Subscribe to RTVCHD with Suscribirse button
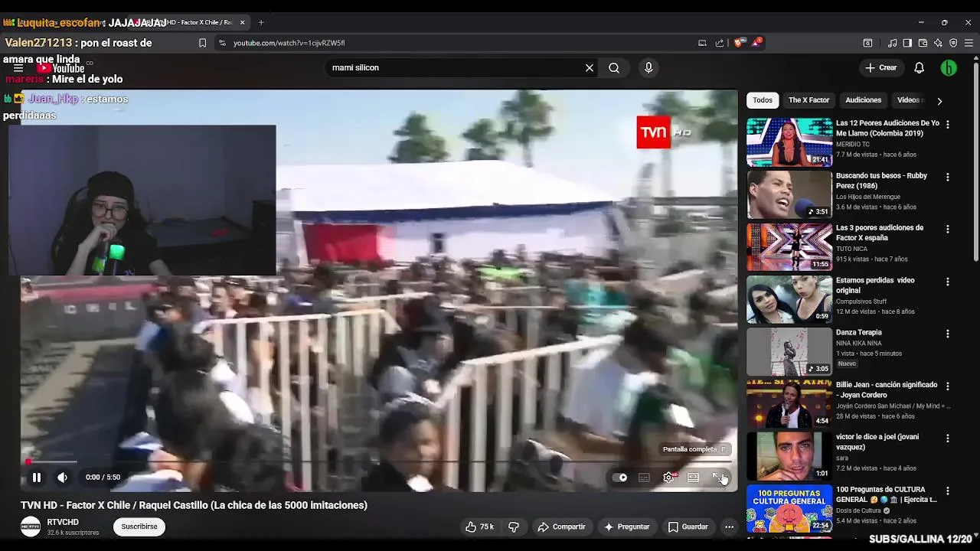This screenshot has width=980, height=551. pos(139,527)
